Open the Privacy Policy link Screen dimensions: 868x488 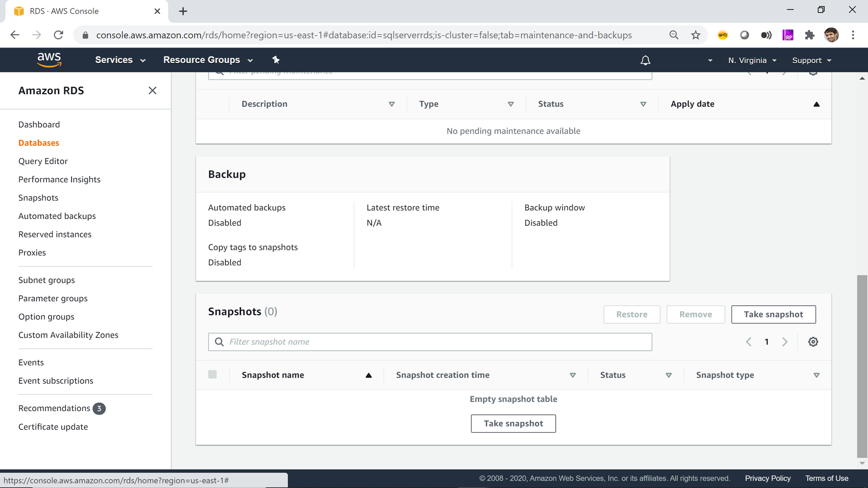pos(767,478)
